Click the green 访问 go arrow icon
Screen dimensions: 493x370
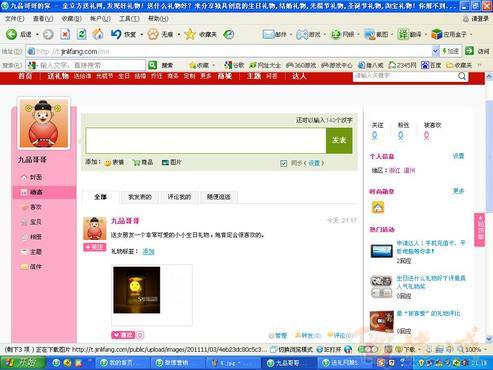click(470, 51)
